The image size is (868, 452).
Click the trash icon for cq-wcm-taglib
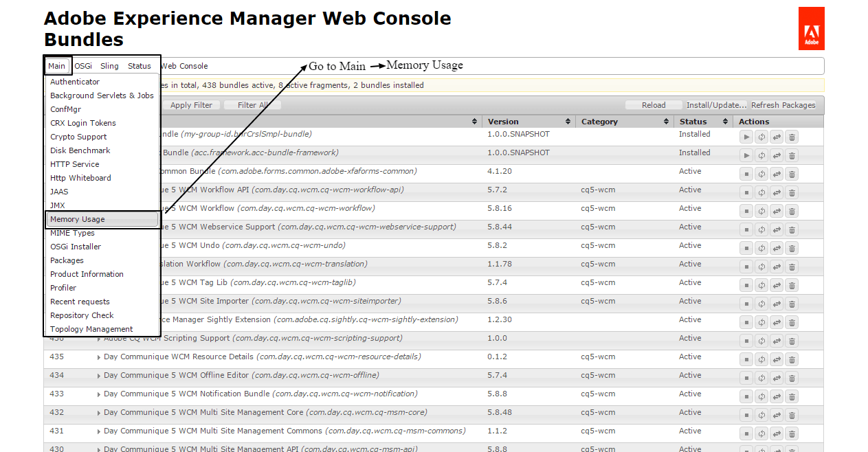(x=792, y=282)
